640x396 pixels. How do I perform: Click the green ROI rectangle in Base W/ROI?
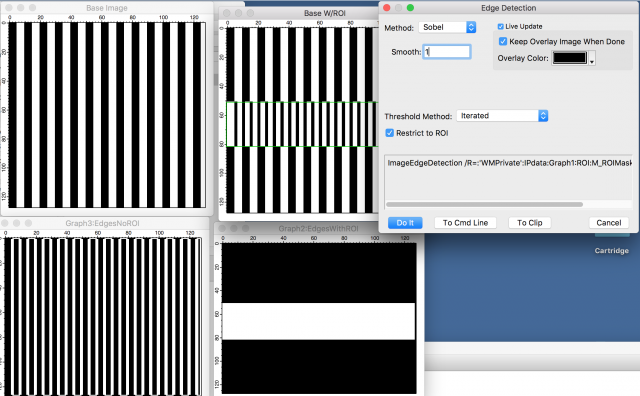click(x=302, y=124)
